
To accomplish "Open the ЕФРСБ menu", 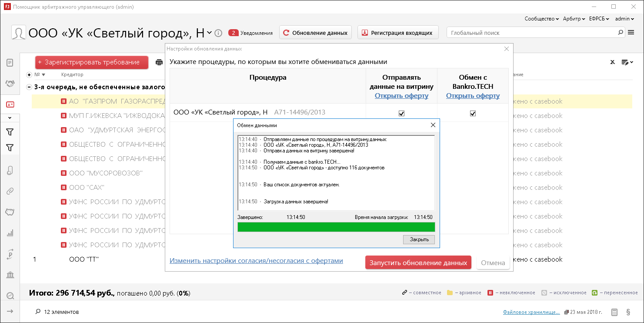I will point(599,19).
